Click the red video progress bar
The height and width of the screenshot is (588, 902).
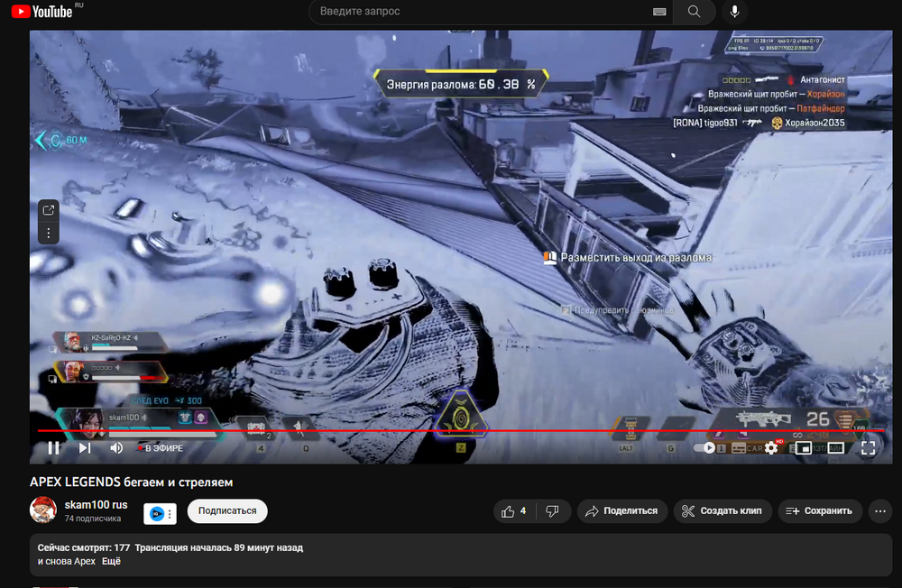(451, 431)
